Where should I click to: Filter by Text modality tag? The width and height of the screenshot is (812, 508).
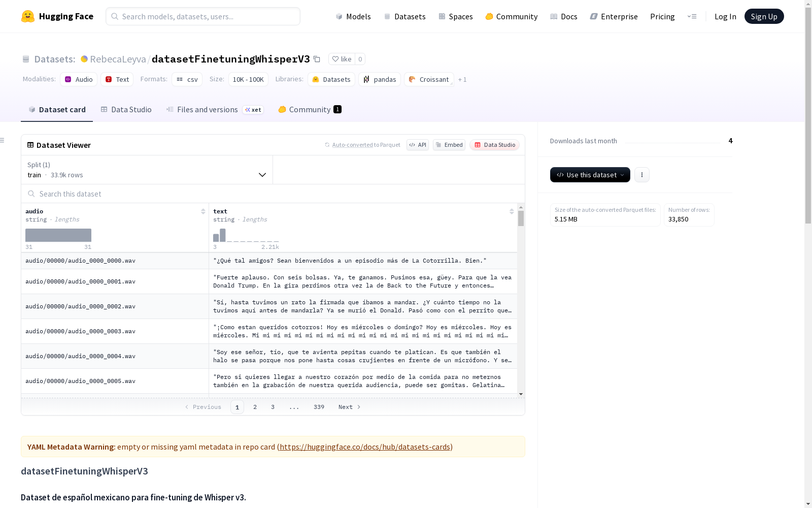(117, 79)
